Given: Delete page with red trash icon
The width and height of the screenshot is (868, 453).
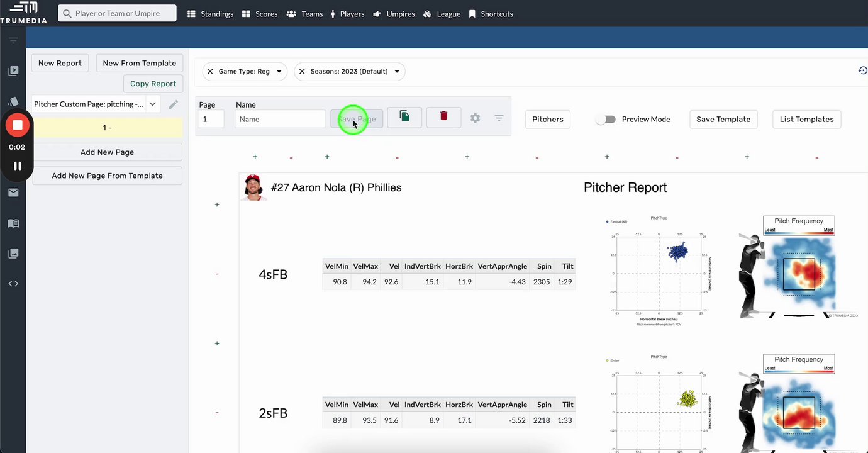Looking at the screenshot, I should [x=443, y=116].
